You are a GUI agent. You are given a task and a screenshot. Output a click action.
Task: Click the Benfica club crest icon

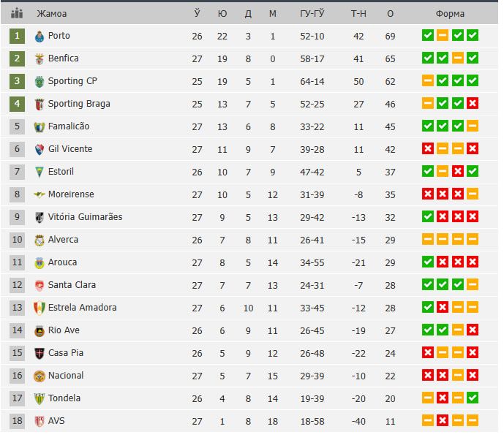[40, 58]
